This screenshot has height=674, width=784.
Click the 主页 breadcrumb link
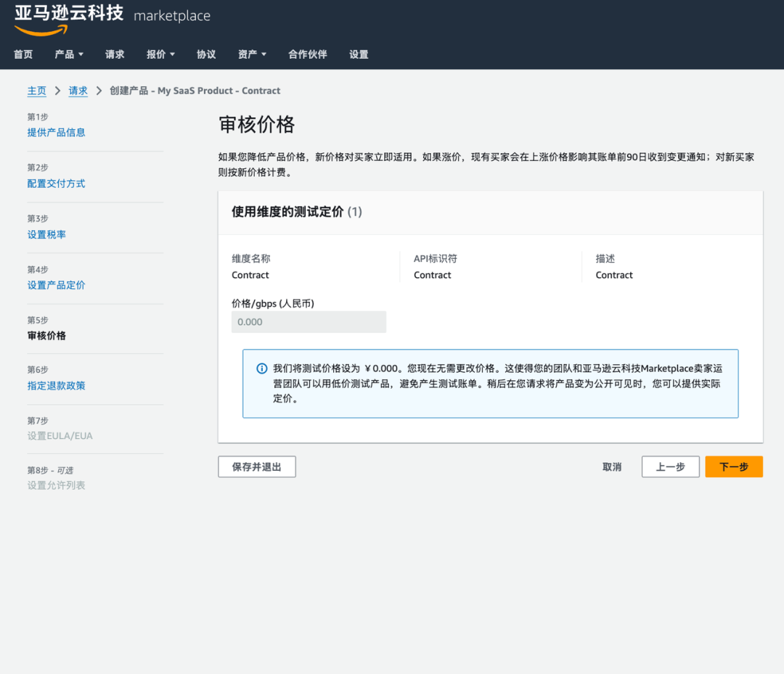[x=36, y=91]
